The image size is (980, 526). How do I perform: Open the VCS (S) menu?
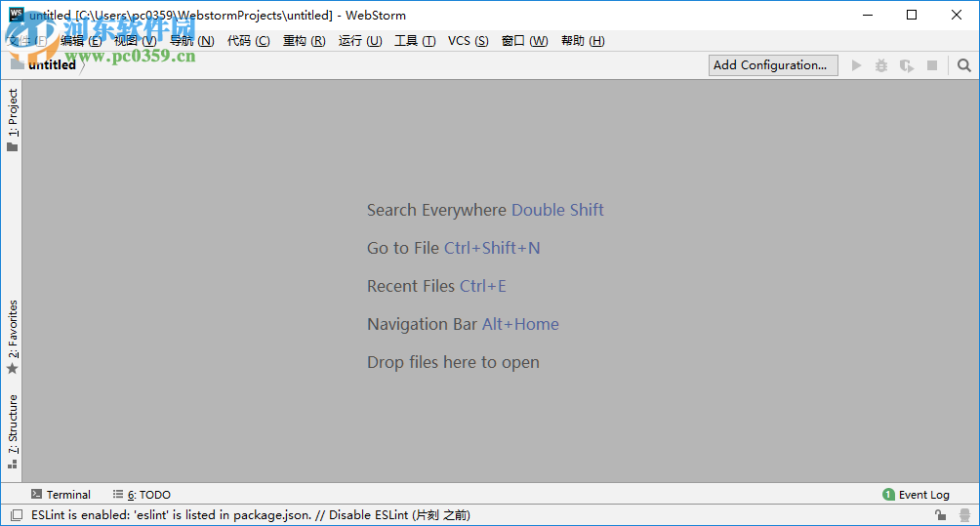click(469, 41)
